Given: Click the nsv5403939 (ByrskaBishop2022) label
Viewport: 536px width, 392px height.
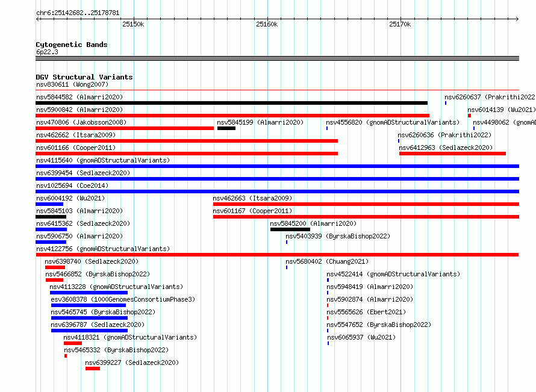Looking at the screenshot, I should [338, 236].
